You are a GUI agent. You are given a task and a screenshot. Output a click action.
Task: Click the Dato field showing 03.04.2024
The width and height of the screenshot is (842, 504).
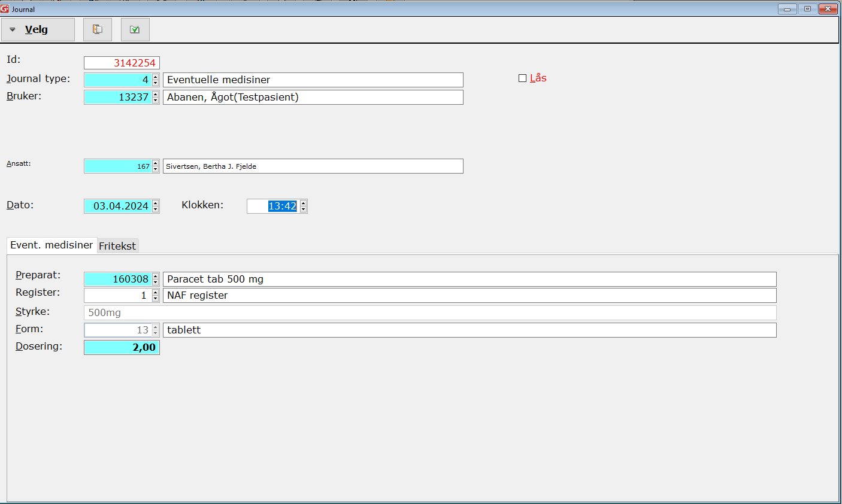tap(119, 206)
